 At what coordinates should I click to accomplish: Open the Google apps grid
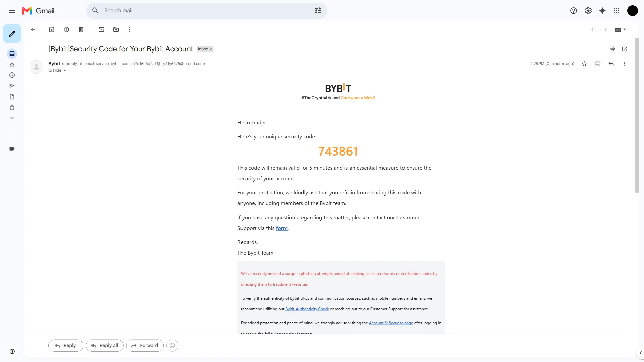pyautogui.click(x=616, y=11)
